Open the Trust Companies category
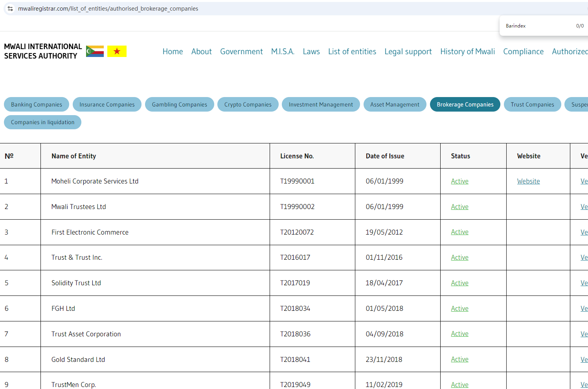This screenshot has width=588, height=389. [532, 105]
